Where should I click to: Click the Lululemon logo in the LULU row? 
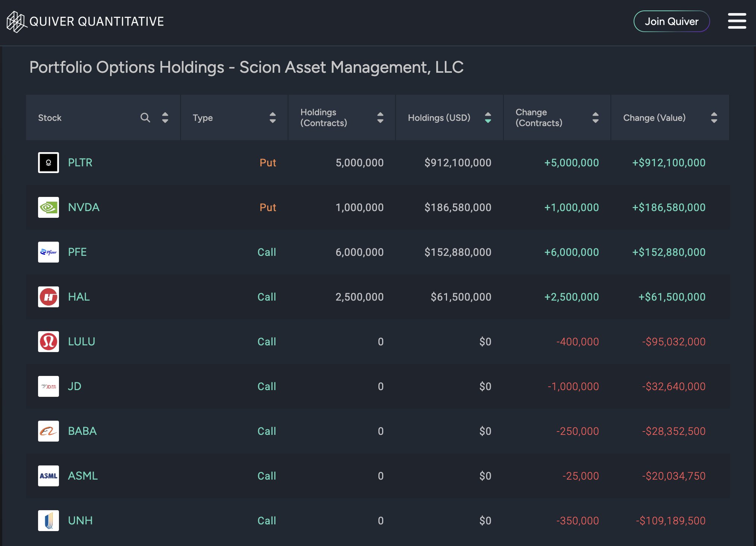[48, 342]
